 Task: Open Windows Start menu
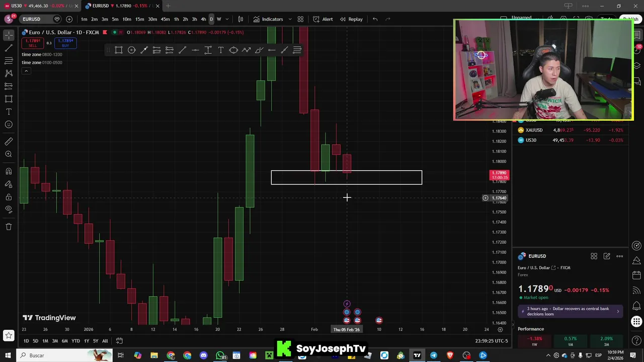(9, 355)
